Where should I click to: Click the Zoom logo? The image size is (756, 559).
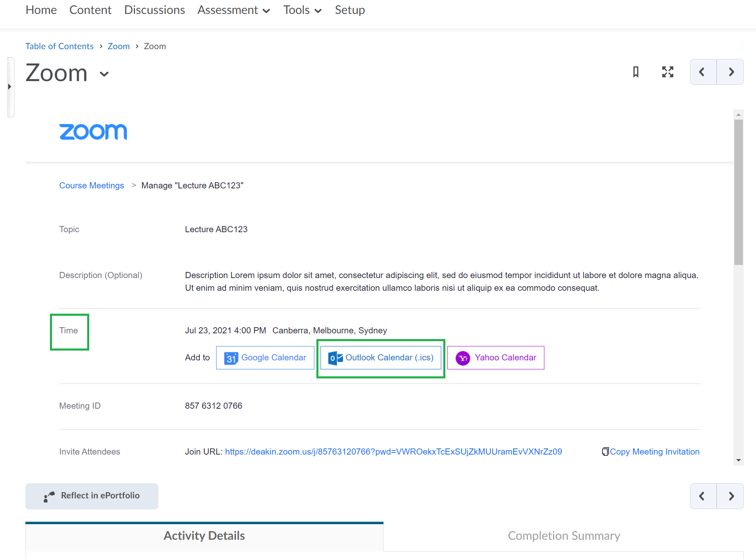[x=93, y=132]
